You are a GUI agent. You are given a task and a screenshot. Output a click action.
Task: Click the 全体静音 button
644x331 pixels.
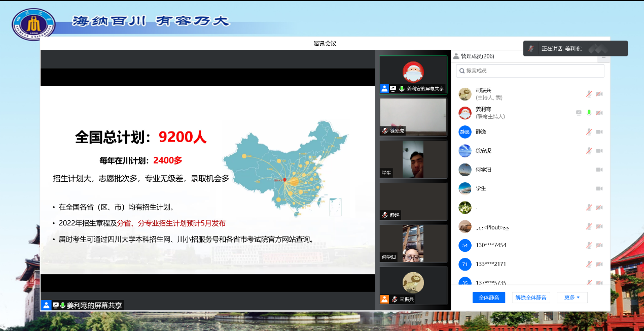(489, 297)
